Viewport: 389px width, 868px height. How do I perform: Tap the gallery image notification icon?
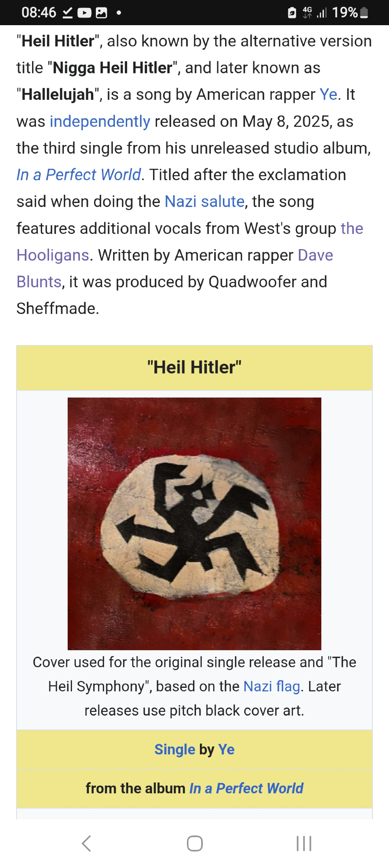(101, 13)
